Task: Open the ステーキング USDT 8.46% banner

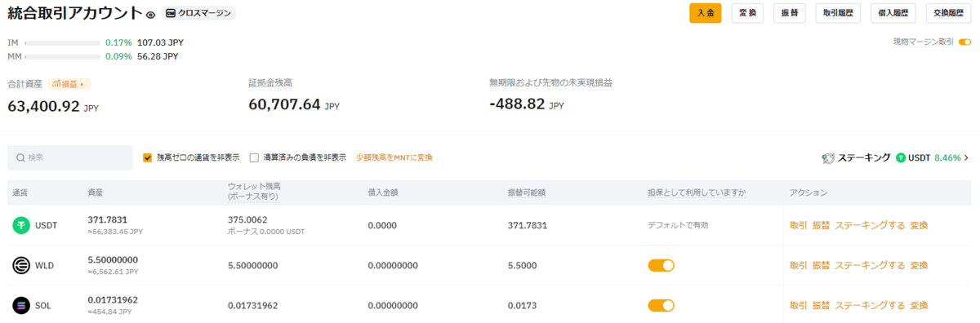Action: [x=895, y=157]
